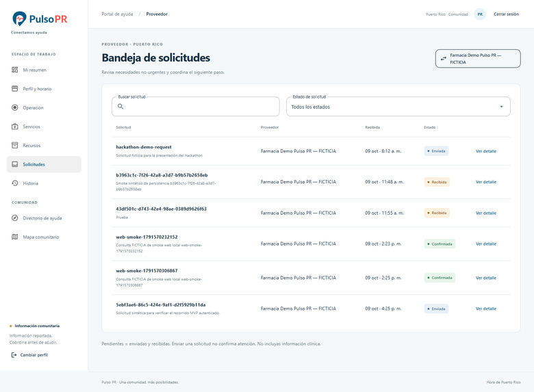Click the Historia clock icon
The height and width of the screenshot is (392, 534).
point(14,183)
